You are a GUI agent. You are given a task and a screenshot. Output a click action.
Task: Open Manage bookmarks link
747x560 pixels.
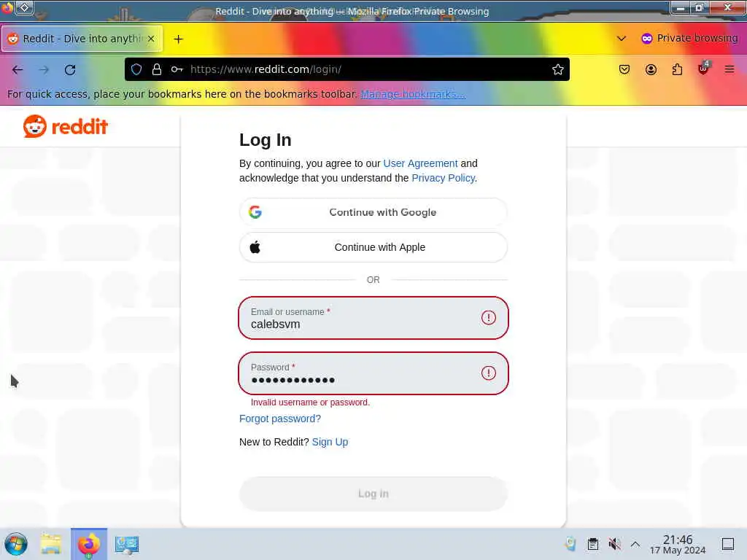(x=413, y=94)
